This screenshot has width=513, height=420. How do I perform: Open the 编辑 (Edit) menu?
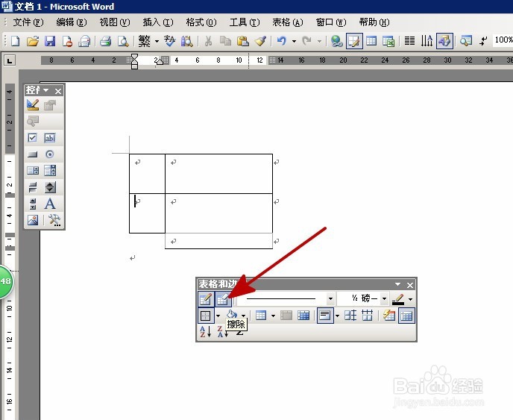(x=72, y=22)
